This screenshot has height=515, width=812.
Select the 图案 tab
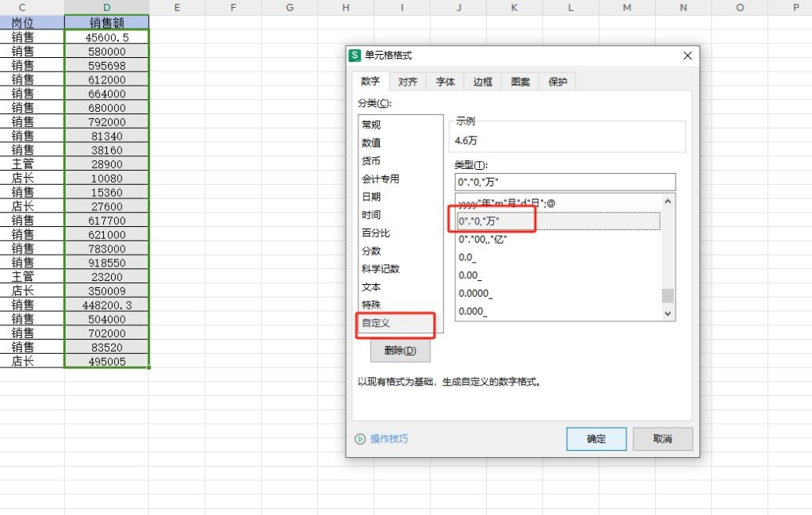click(520, 82)
